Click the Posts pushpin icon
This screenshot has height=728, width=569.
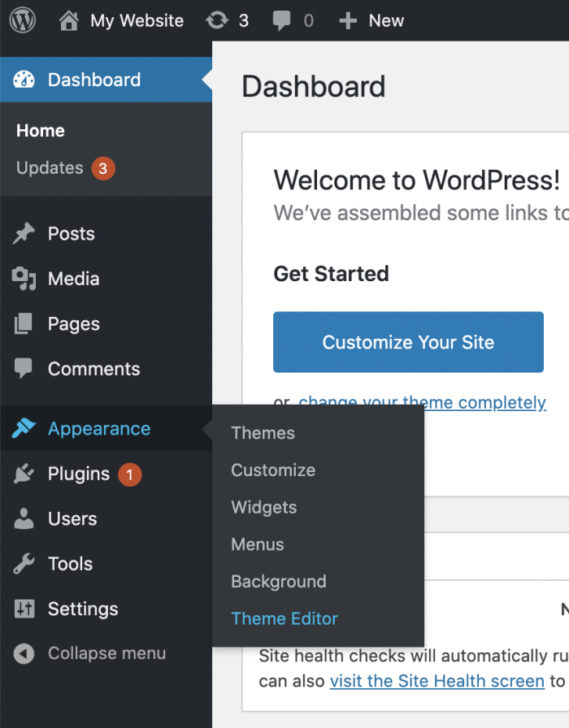[24, 233]
